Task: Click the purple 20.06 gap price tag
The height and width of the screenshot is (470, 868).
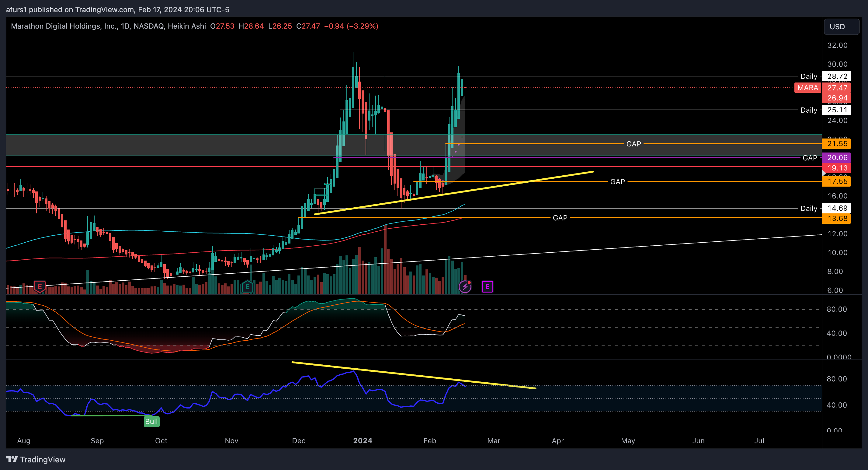Action: click(837, 157)
